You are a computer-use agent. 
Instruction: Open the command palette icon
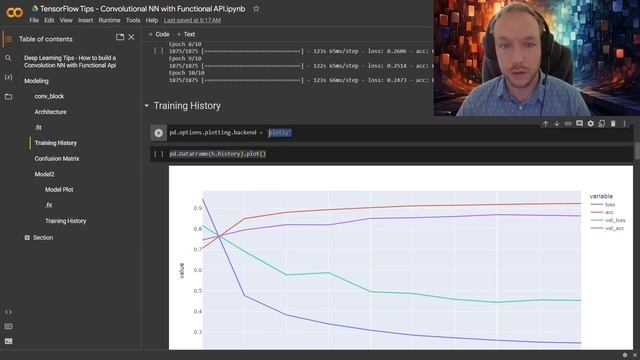point(8,327)
